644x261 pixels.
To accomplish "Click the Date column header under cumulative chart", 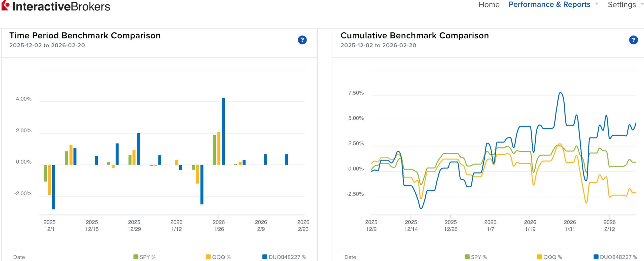I will [350, 257].
